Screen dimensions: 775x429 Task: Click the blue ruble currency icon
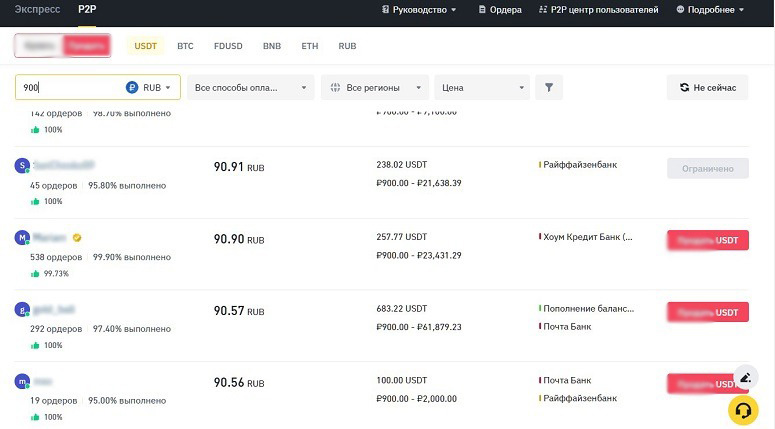tap(132, 87)
